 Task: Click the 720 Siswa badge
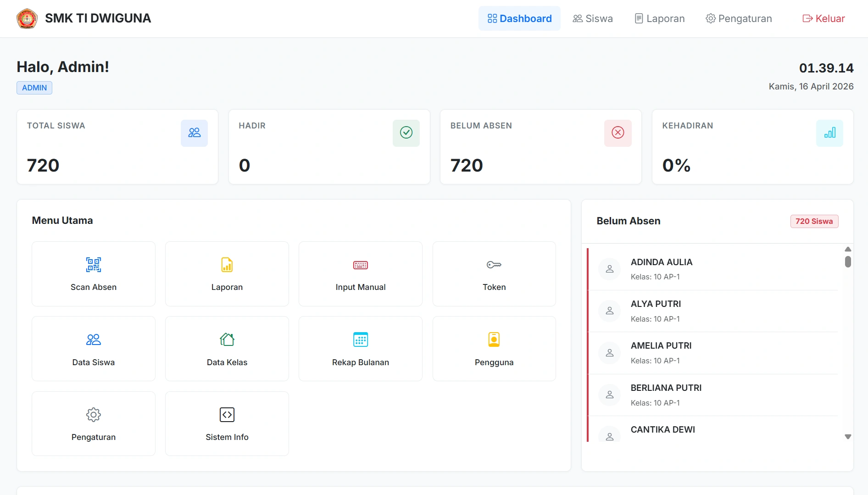pyautogui.click(x=814, y=221)
